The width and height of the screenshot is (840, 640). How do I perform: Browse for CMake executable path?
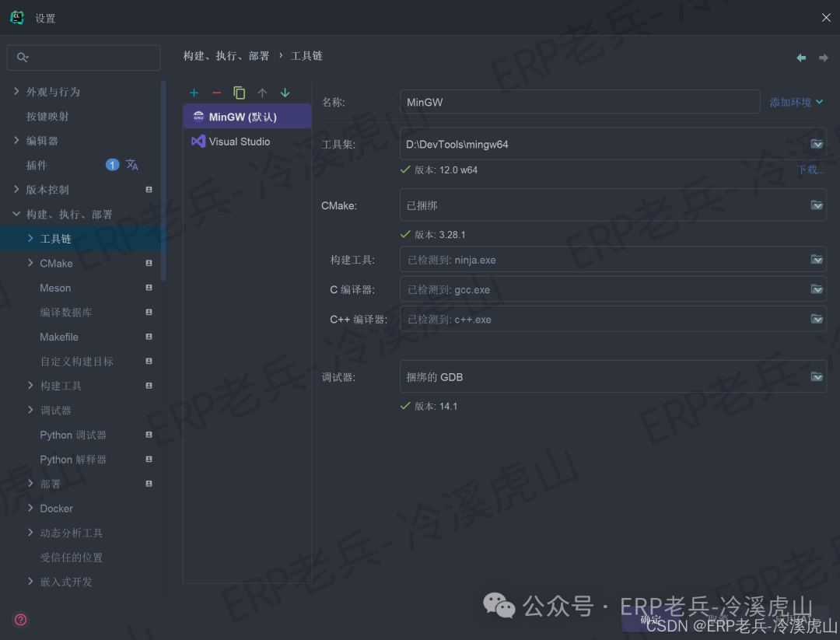(x=817, y=205)
